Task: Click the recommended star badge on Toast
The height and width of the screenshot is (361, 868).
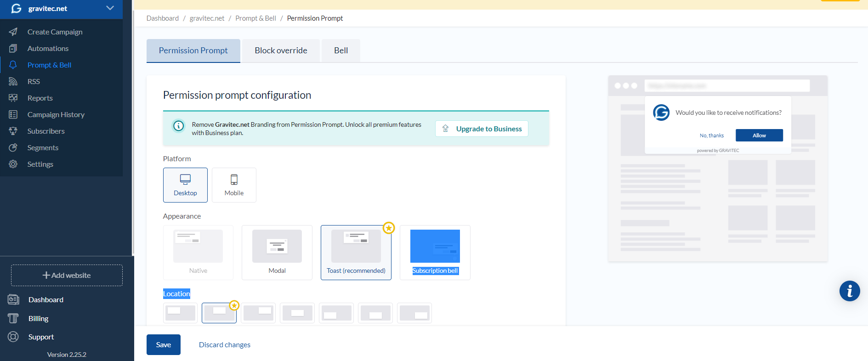Action: [389, 228]
